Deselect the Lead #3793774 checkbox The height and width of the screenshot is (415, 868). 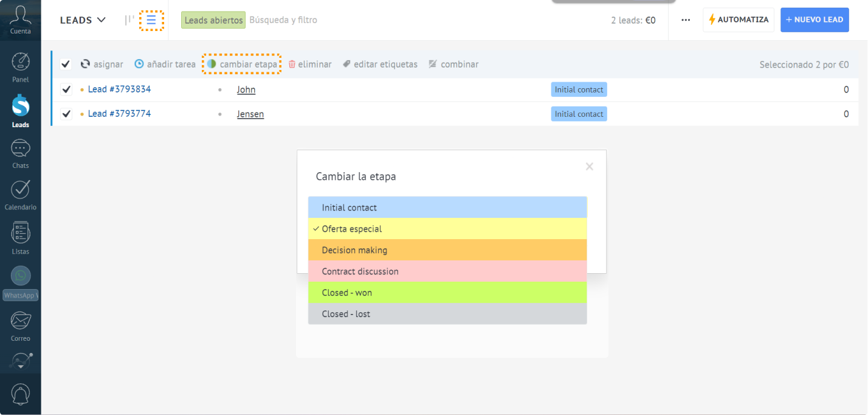pos(66,114)
